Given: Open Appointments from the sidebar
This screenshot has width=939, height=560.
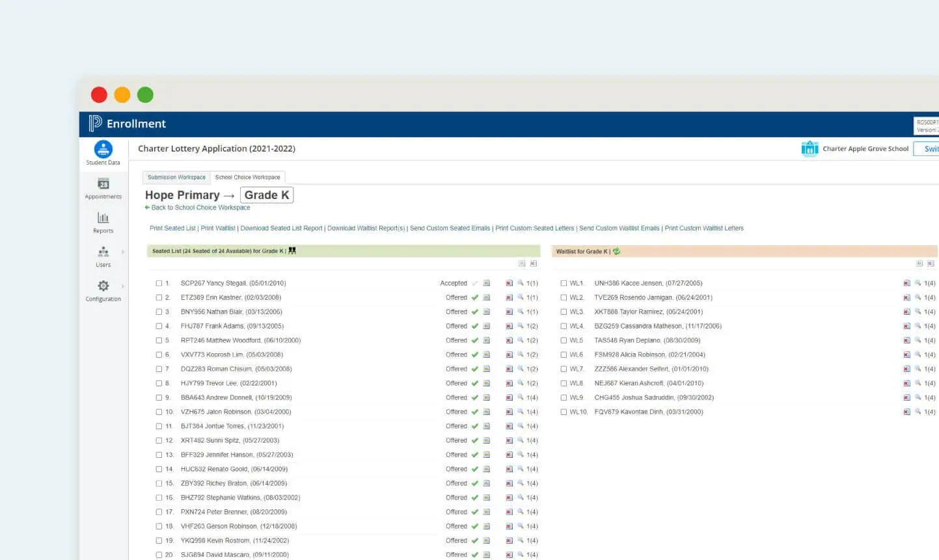Looking at the screenshot, I should coord(103,187).
